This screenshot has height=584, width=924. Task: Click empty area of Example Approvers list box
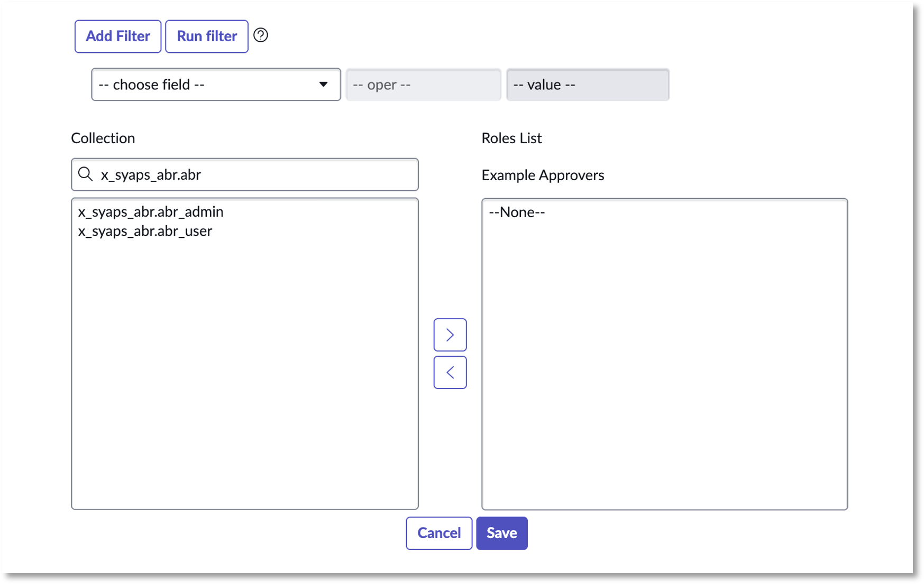[x=664, y=370]
